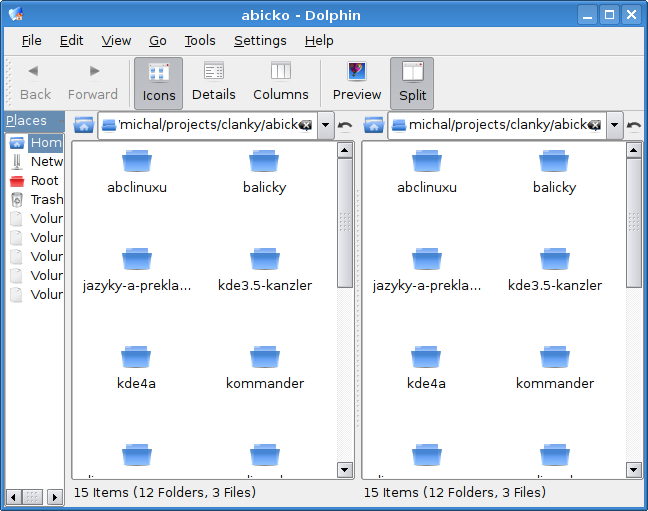Go forward with the Forward arrow
The height and width of the screenshot is (511, 648).
coord(93,83)
